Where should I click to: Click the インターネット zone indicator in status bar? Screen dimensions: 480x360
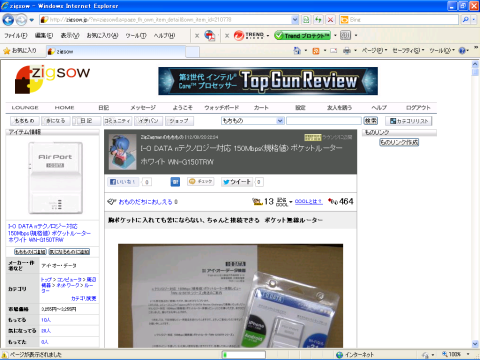tap(355, 355)
